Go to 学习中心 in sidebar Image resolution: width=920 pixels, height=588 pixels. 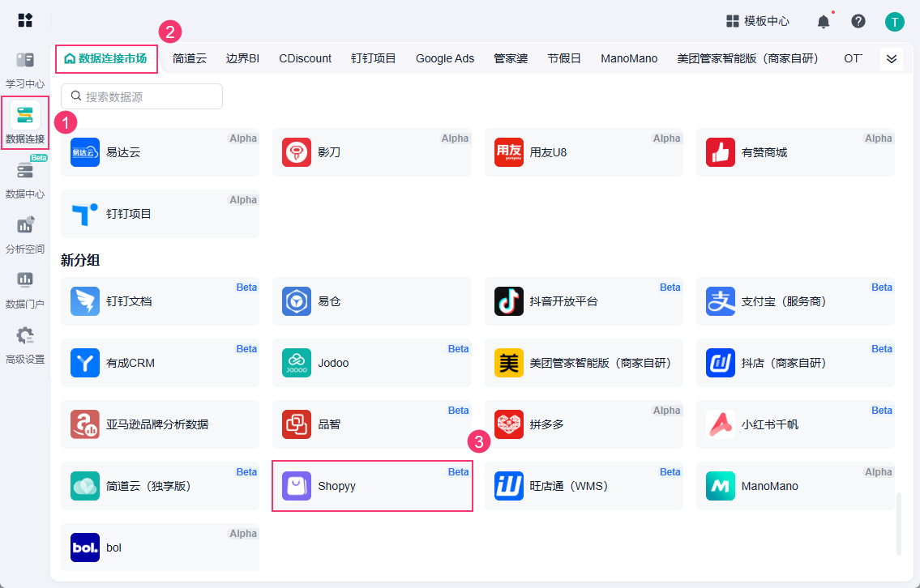coord(24,70)
